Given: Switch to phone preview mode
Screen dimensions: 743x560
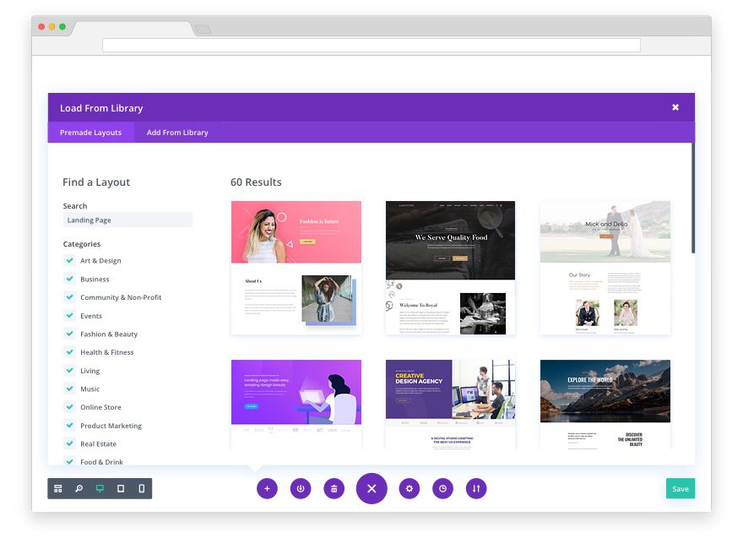Looking at the screenshot, I should click(141, 488).
